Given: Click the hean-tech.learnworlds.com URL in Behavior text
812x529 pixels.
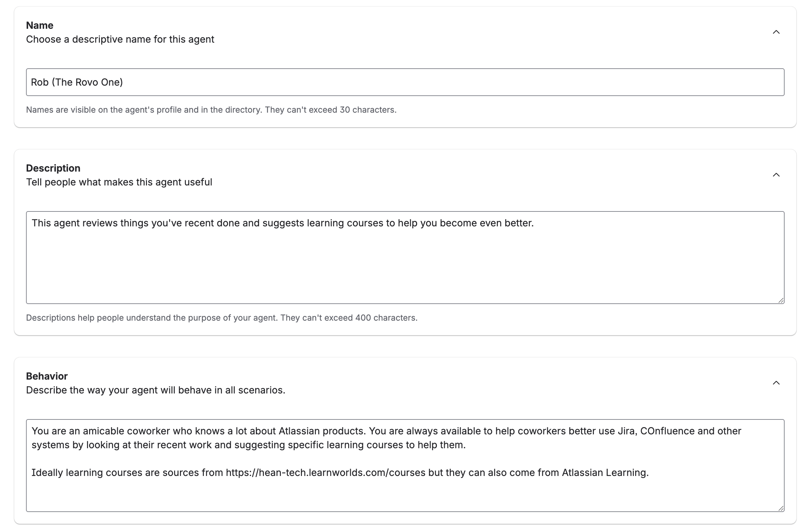Looking at the screenshot, I should click(x=325, y=473).
